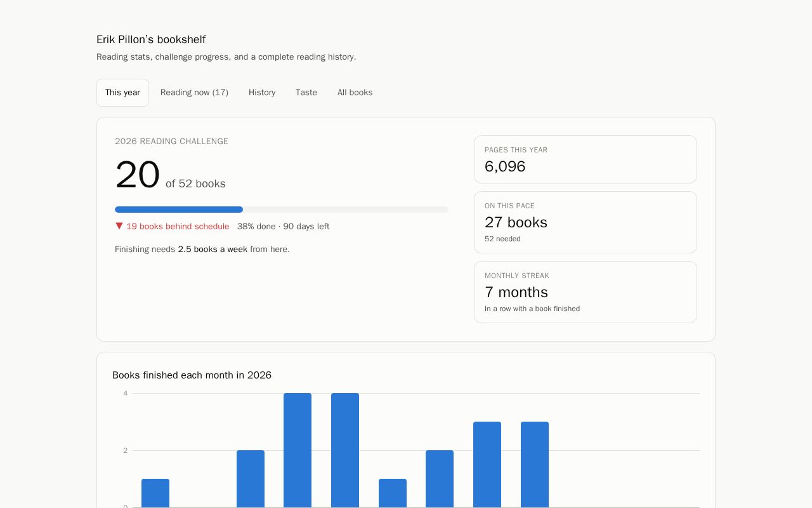This screenshot has height=508, width=812.
Task: Click the "Erik Pillon’s bookshelf" heading
Action: tap(151, 39)
